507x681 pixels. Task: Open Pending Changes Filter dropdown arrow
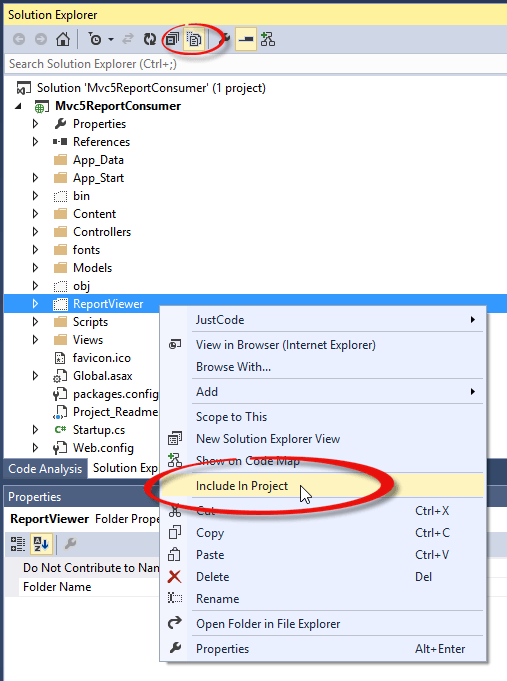tap(111, 40)
